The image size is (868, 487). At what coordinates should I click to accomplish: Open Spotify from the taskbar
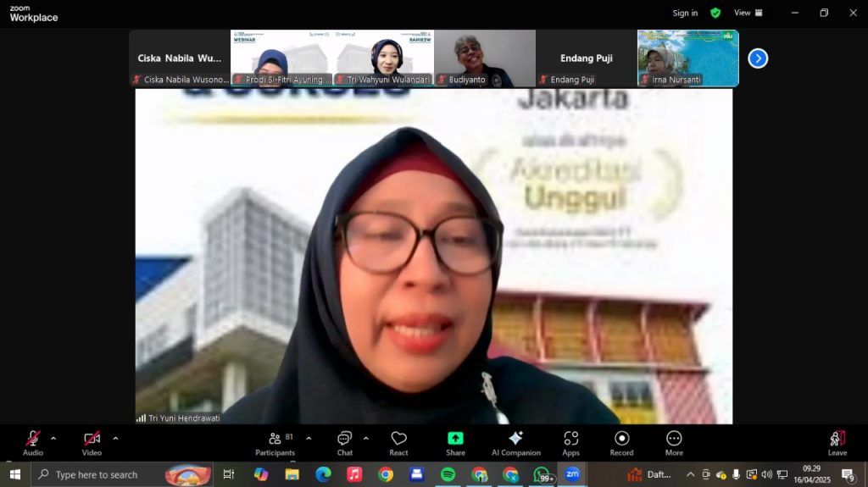coord(448,474)
